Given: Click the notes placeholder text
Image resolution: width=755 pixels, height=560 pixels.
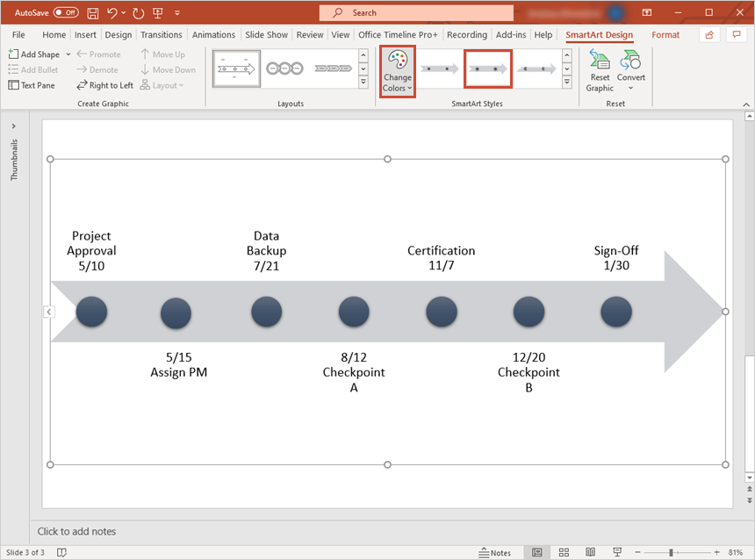Looking at the screenshot, I should (78, 531).
